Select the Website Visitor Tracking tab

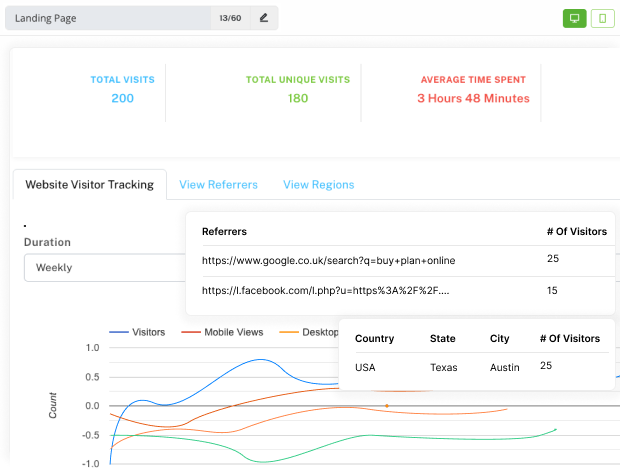[x=90, y=185]
